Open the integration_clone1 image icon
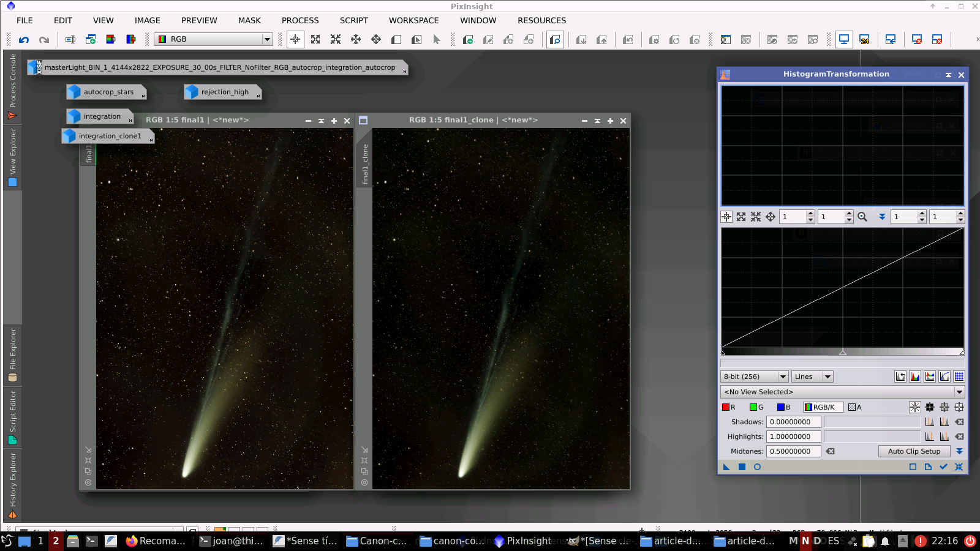Viewport: 980px width, 551px height. tap(109, 136)
